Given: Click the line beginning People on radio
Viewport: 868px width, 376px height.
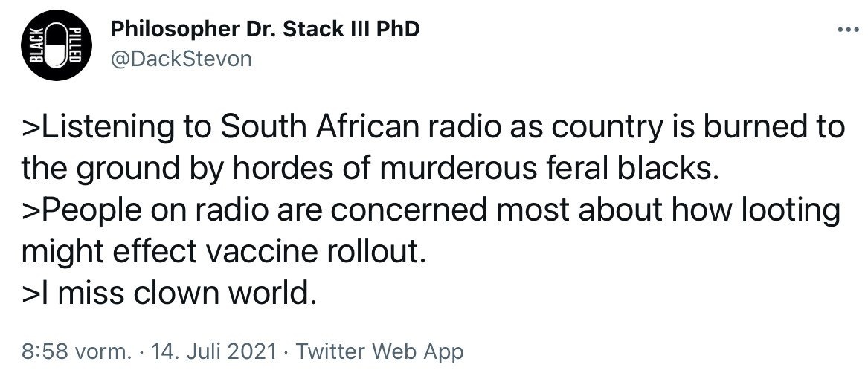Looking at the screenshot, I should 430,211.
